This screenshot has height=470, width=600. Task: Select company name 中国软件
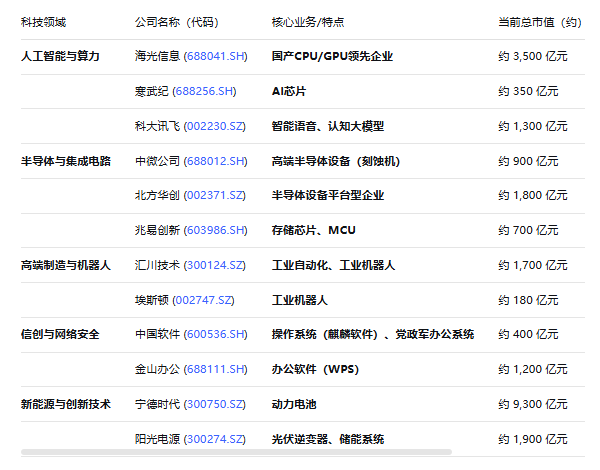pyautogui.click(x=157, y=334)
